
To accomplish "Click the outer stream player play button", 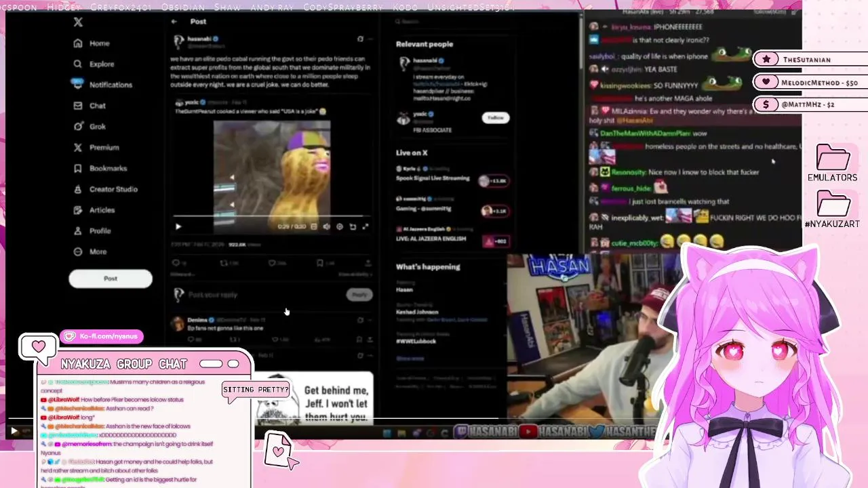I will click(14, 430).
